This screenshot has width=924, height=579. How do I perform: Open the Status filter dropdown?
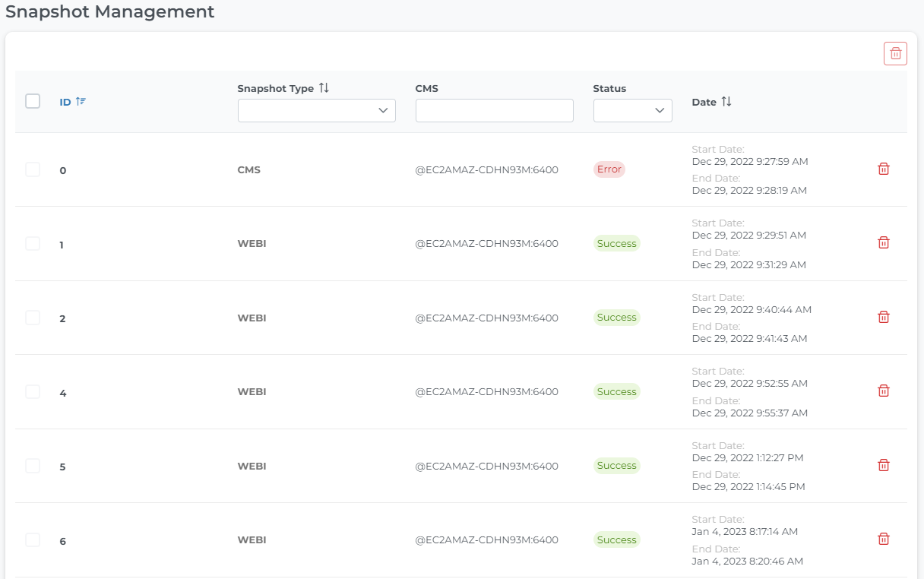(632, 110)
